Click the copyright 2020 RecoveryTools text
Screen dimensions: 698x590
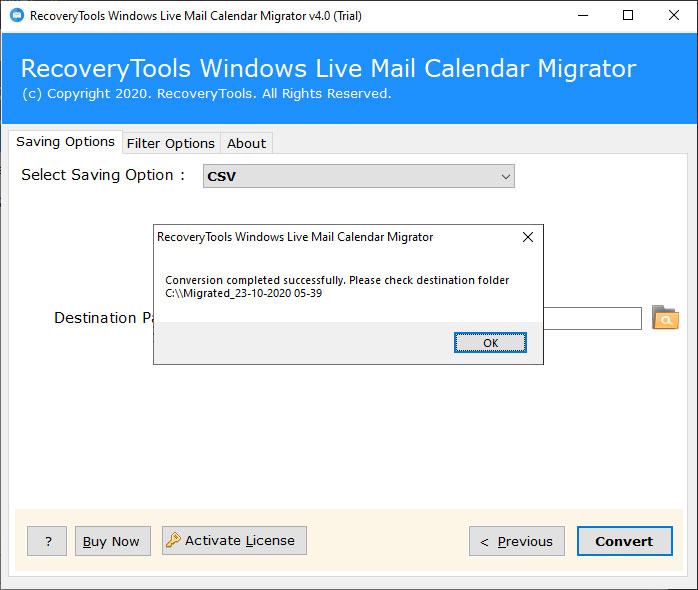click(207, 94)
